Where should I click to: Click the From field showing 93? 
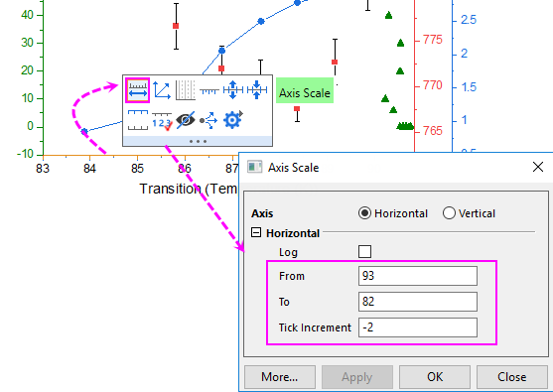tap(418, 276)
